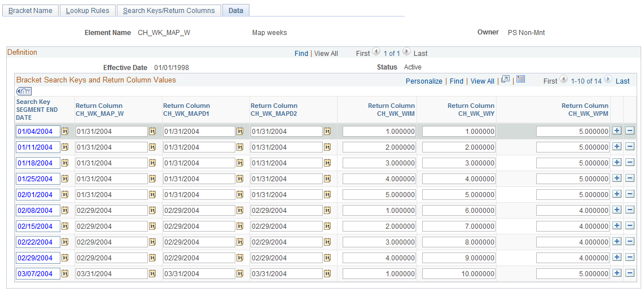Switch to the Bracket Name tab
The image size is (644, 292).
[x=30, y=11]
